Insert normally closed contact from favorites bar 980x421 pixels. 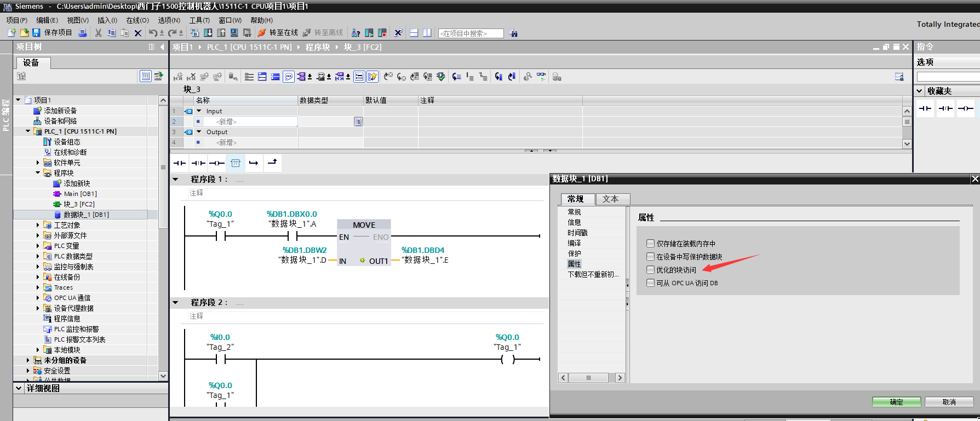tap(198, 163)
